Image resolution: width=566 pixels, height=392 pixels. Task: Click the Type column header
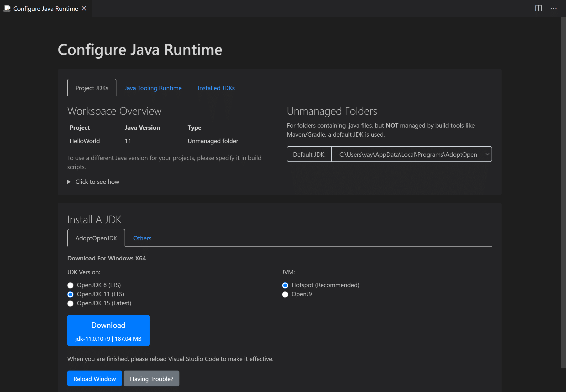tap(194, 128)
